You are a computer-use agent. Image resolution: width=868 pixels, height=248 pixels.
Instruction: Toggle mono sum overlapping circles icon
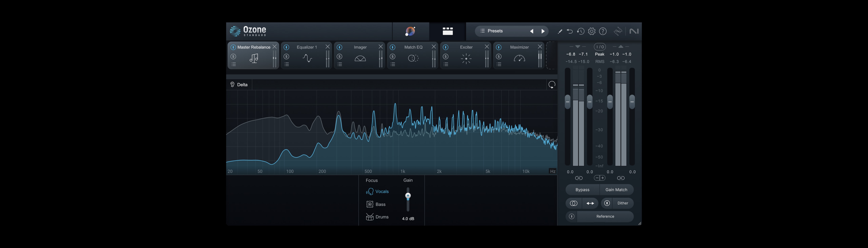pos(574,203)
